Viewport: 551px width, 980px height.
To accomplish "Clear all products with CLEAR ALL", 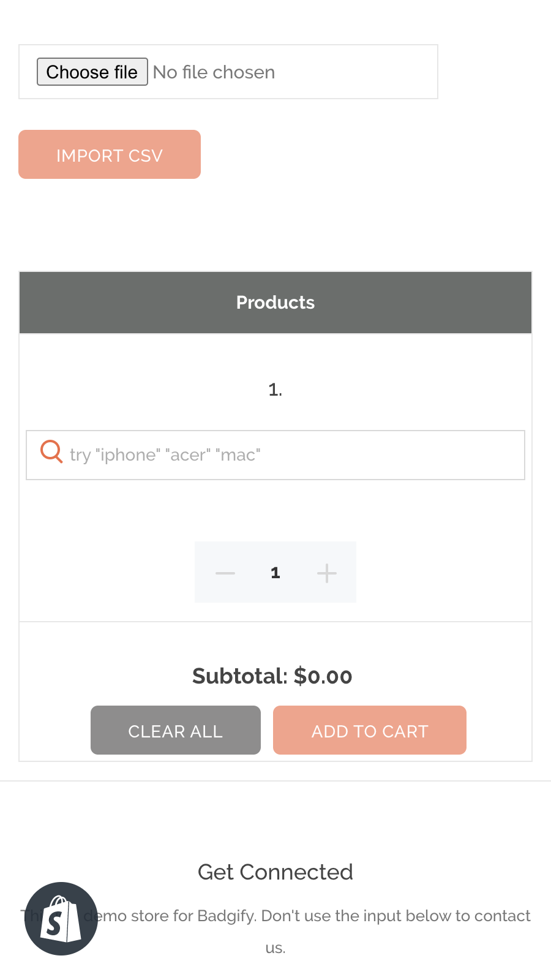I will [175, 730].
